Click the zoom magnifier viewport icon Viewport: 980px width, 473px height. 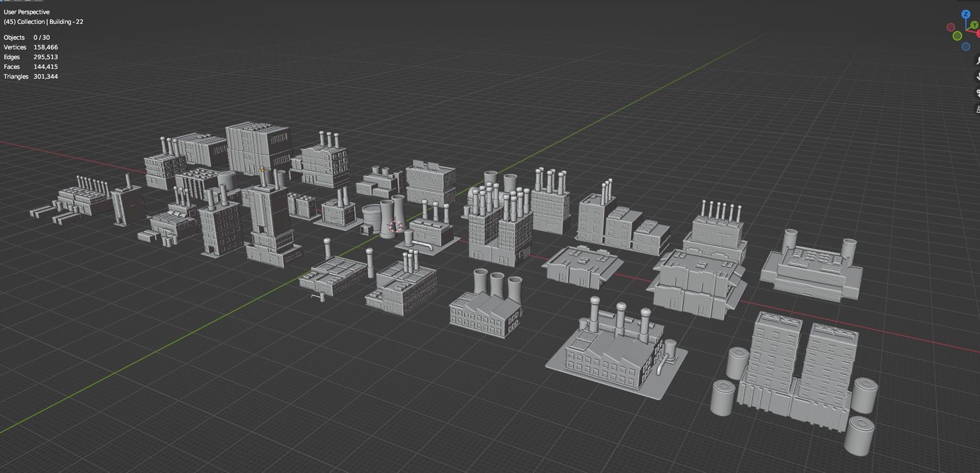(x=977, y=60)
